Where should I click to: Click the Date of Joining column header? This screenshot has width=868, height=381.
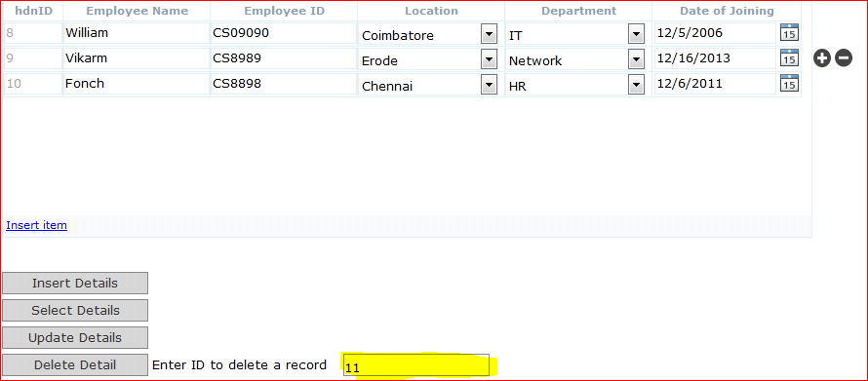coord(727,11)
